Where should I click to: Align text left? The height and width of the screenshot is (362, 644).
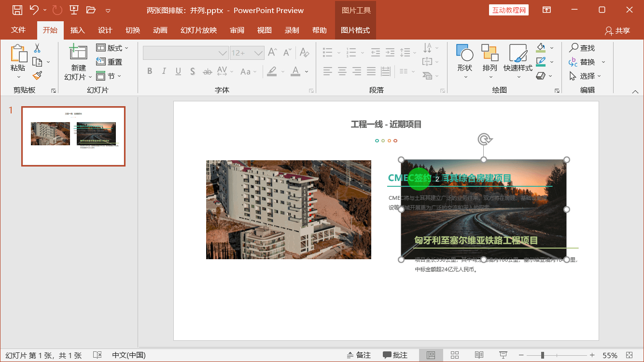click(328, 71)
